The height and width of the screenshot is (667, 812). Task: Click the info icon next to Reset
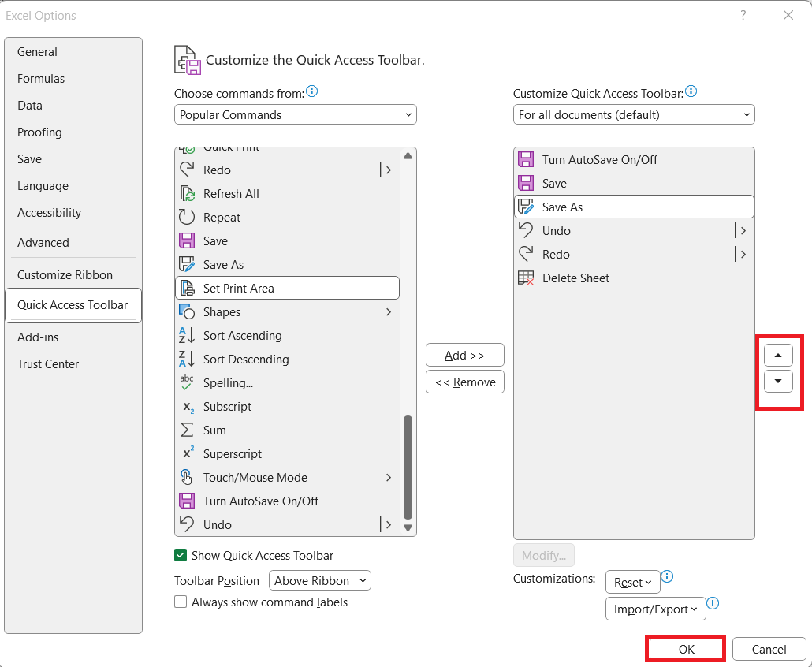(x=667, y=576)
